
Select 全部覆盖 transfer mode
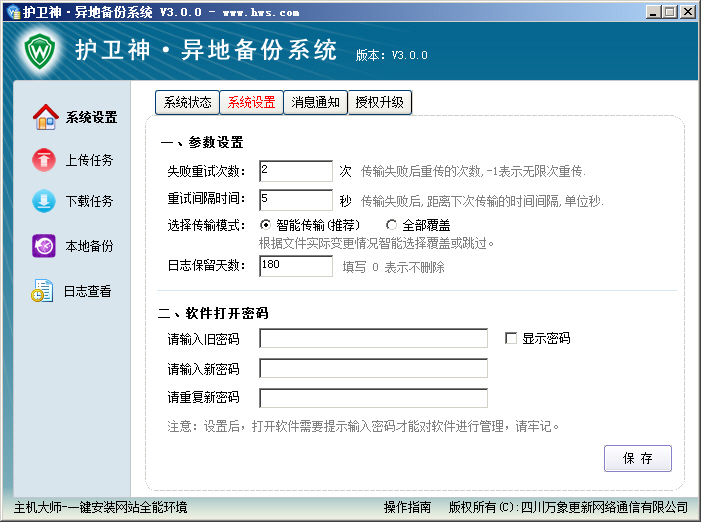[x=392, y=225]
